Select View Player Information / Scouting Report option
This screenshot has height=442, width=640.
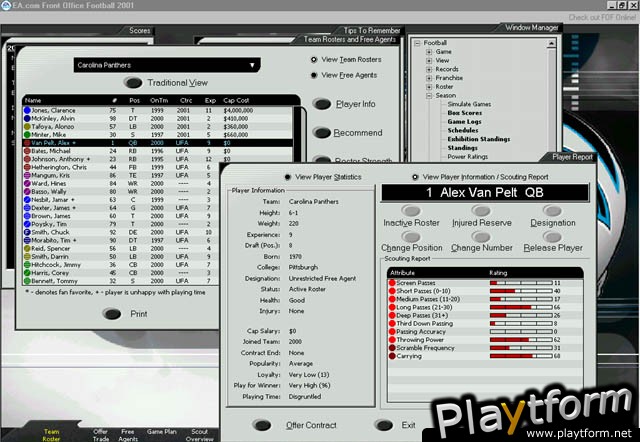click(415, 177)
